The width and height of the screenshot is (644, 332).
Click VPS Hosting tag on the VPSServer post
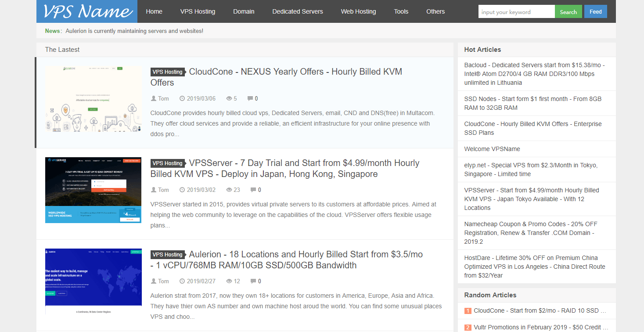168,163
